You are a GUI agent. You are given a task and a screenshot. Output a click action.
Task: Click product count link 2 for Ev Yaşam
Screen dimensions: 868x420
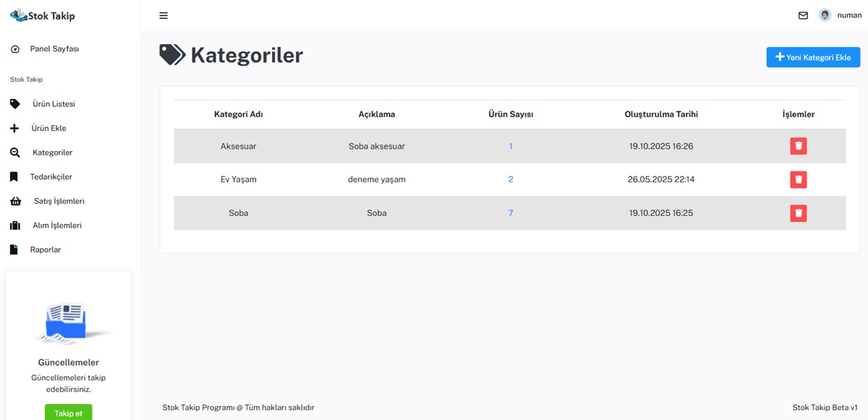click(511, 179)
